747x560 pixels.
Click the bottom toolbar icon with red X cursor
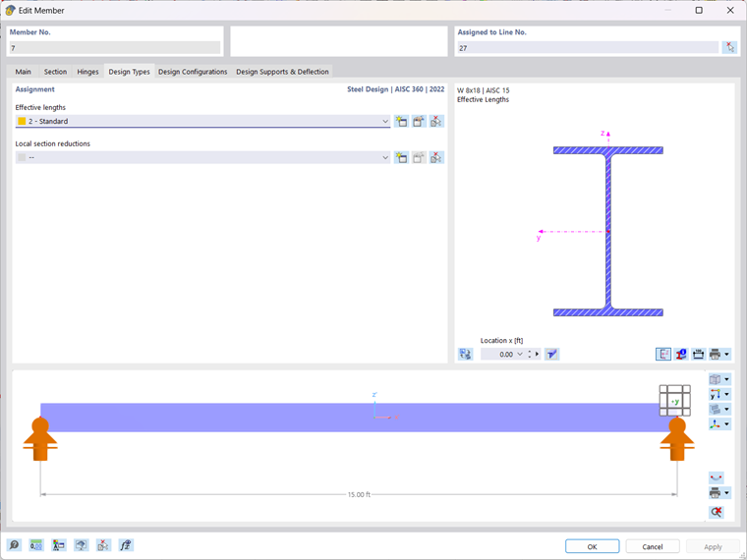(x=103, y=545)
